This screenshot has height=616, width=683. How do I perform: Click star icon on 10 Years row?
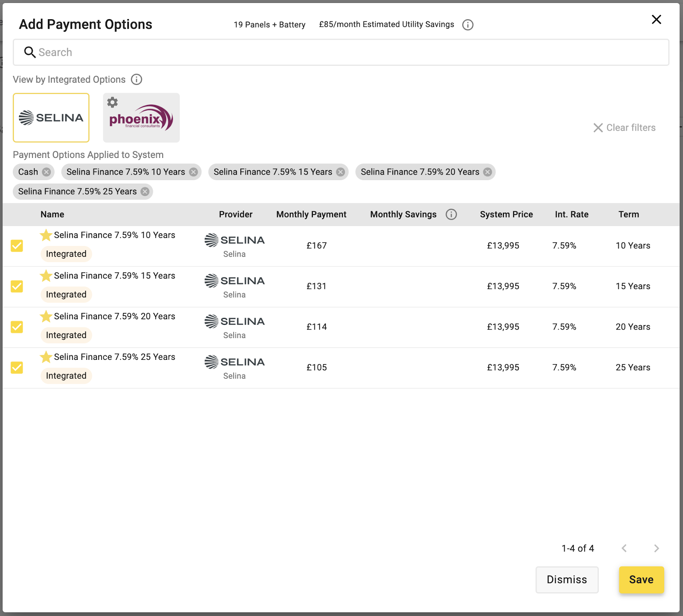point(46,235)
